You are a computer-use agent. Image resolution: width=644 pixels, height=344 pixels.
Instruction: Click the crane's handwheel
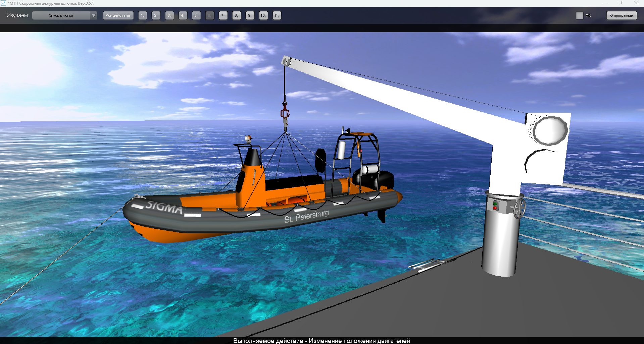coord(519,208)
